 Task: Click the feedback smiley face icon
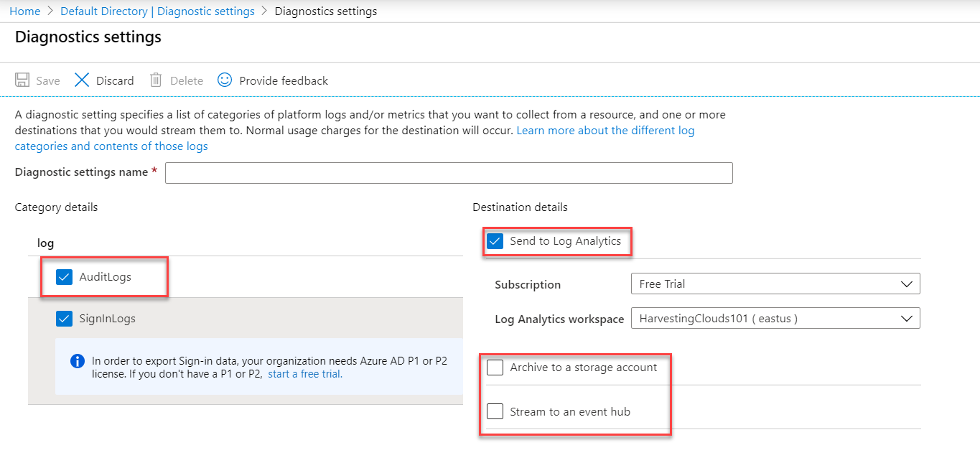click(225, 80)
